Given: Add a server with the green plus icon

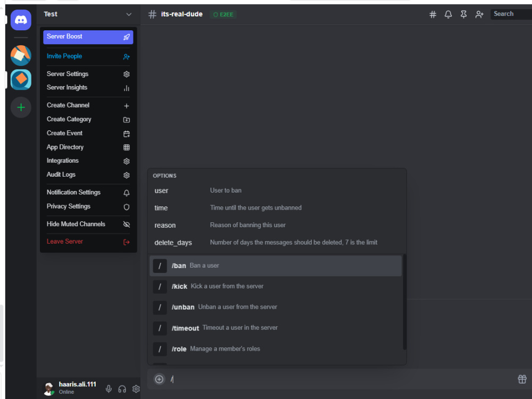Looking at the screenshot, I should [x=21, y=107].
